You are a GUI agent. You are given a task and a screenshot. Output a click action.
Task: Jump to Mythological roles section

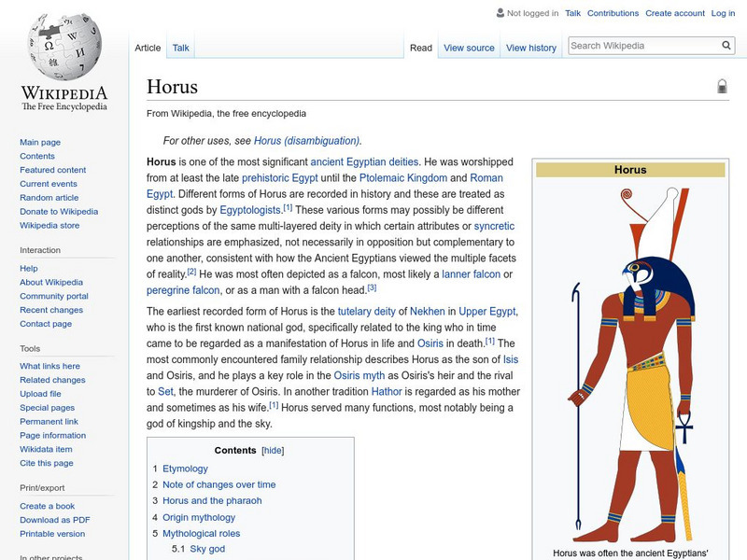[x=201, y=533]
